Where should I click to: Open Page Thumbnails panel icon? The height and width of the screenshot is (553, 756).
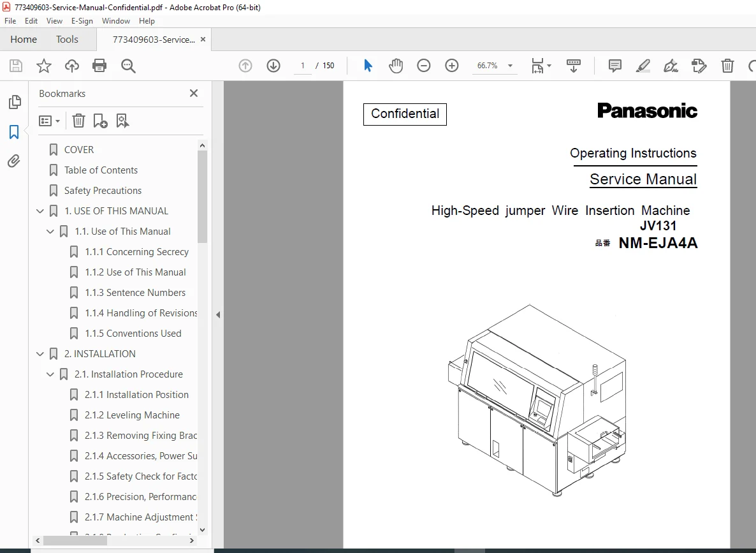pos(15,102)
